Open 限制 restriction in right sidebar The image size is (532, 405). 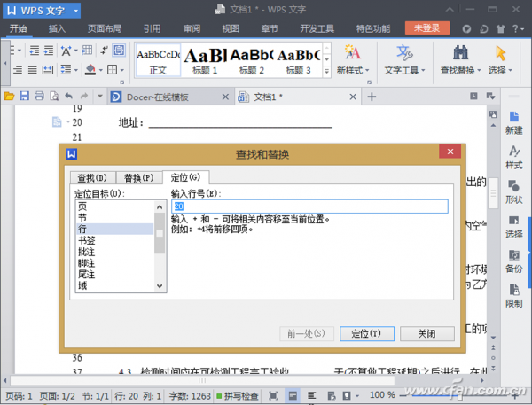tap(513, 296)
